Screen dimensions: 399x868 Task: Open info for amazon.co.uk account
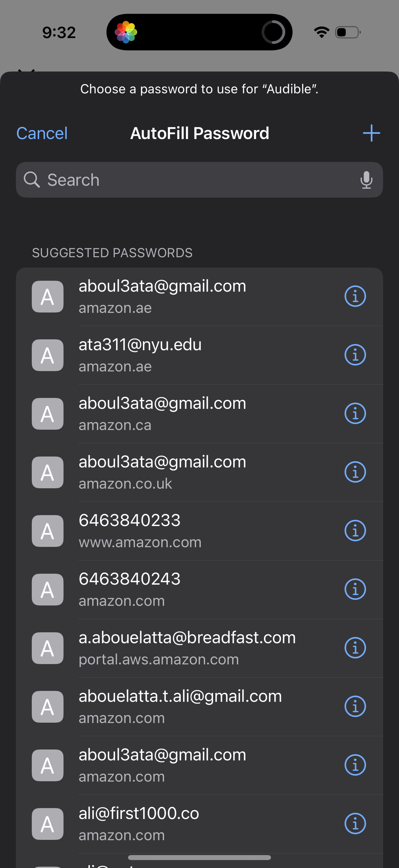tap(355, 472)
